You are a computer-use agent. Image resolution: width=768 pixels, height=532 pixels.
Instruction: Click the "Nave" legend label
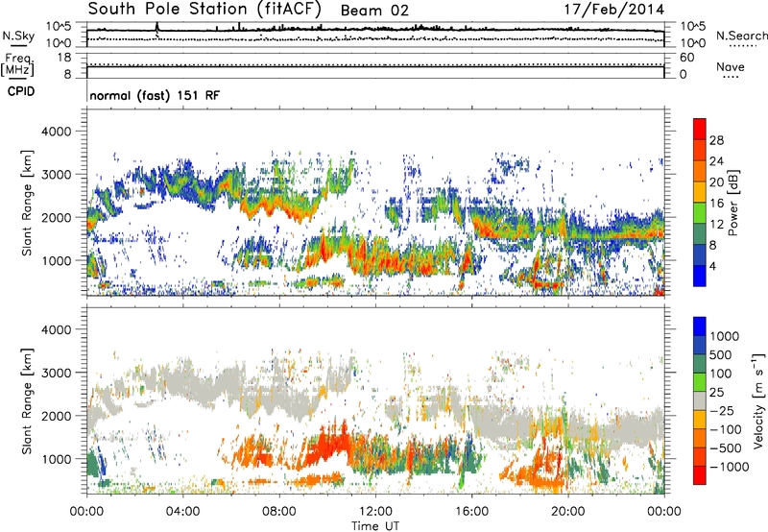[731, 66]
